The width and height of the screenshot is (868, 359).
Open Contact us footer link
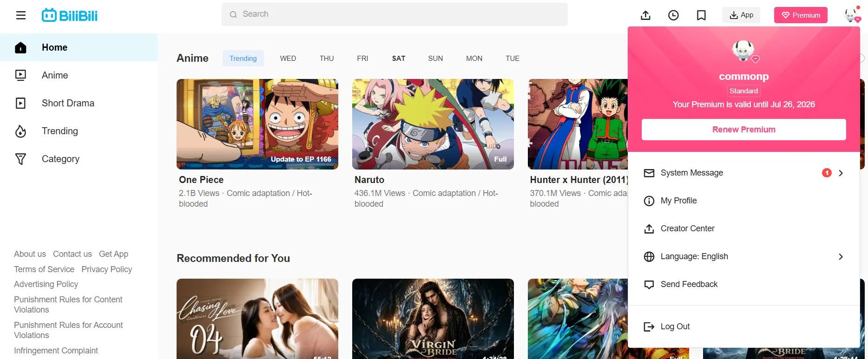[72, 254]
